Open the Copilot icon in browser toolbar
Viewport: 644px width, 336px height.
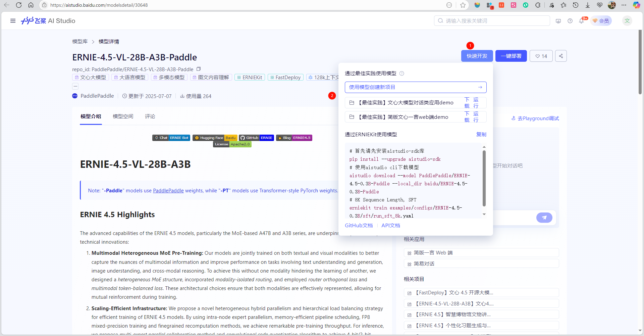pos(636,5)
